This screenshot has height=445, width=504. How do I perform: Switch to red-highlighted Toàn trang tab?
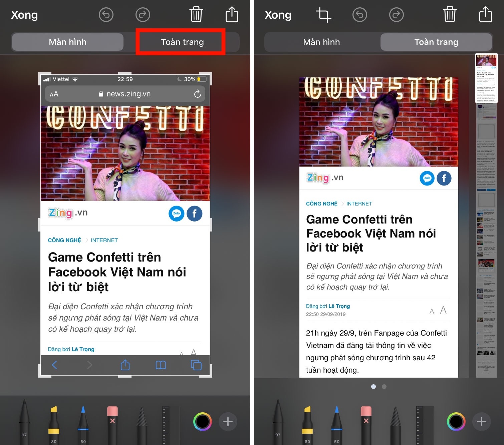click(x=182, y=42)
